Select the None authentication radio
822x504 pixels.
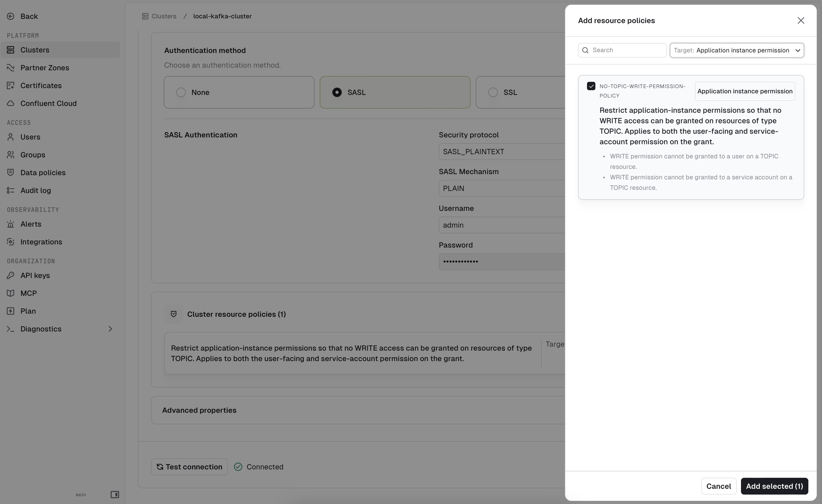pyautogui.click(x=181, y=92)
